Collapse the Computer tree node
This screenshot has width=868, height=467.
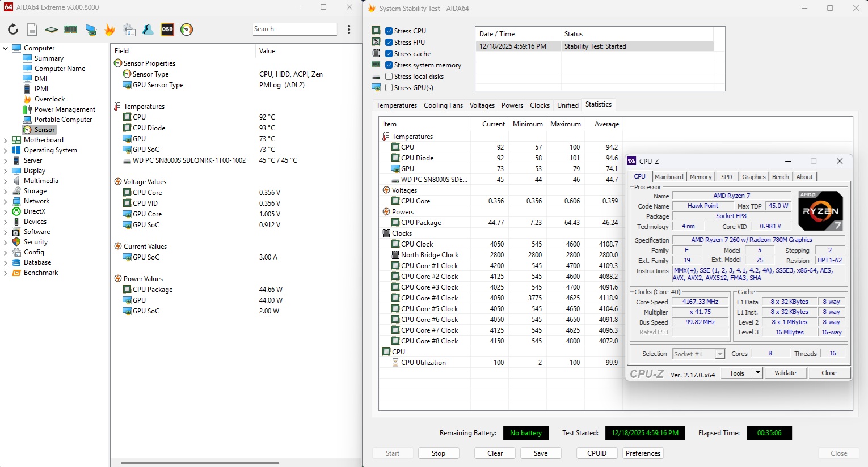tap(6, 48)
